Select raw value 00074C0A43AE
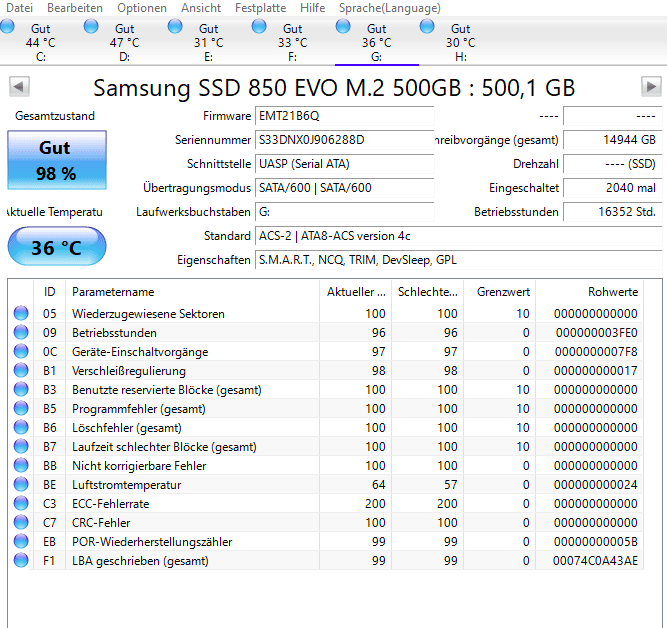The image size is (667, 628). [x=595, y=561]
